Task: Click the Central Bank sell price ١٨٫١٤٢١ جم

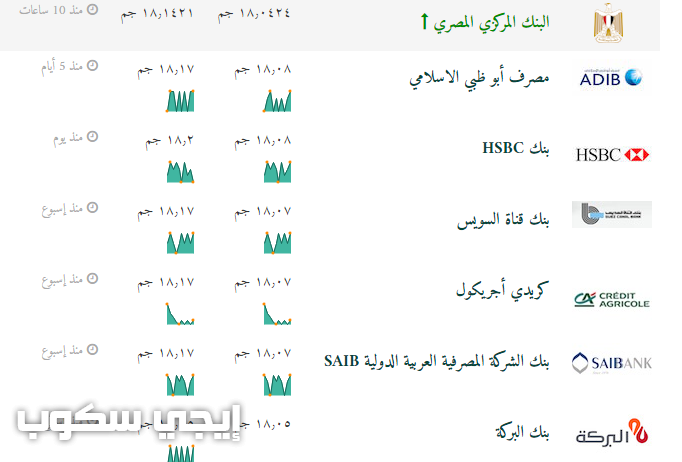Action: 157,13
